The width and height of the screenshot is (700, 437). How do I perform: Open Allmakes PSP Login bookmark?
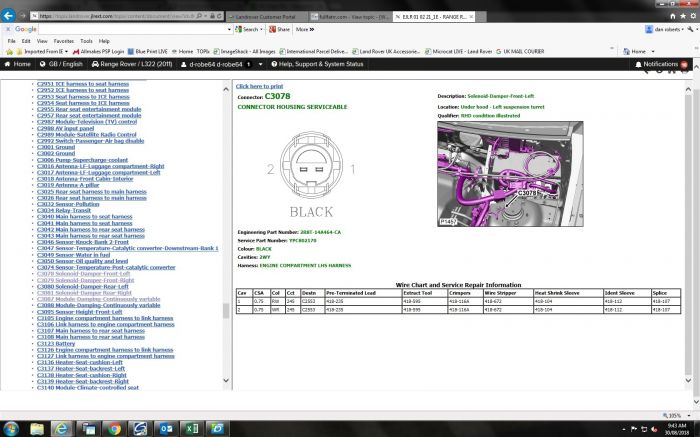point(98,52)
